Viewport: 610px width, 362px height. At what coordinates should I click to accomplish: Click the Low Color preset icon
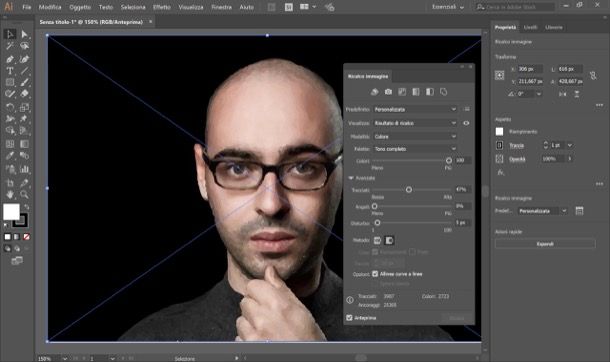point(402,92)
